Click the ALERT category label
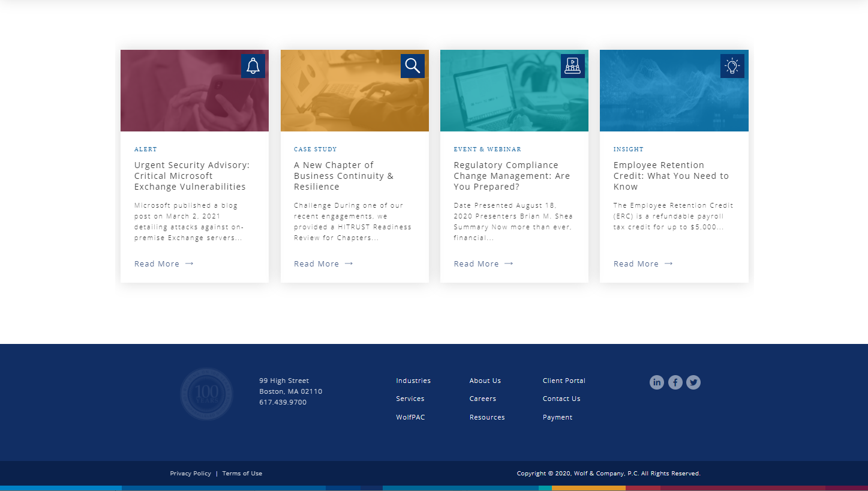The height and width of the screenshot is (491, 868). click(x=146, y=149)
